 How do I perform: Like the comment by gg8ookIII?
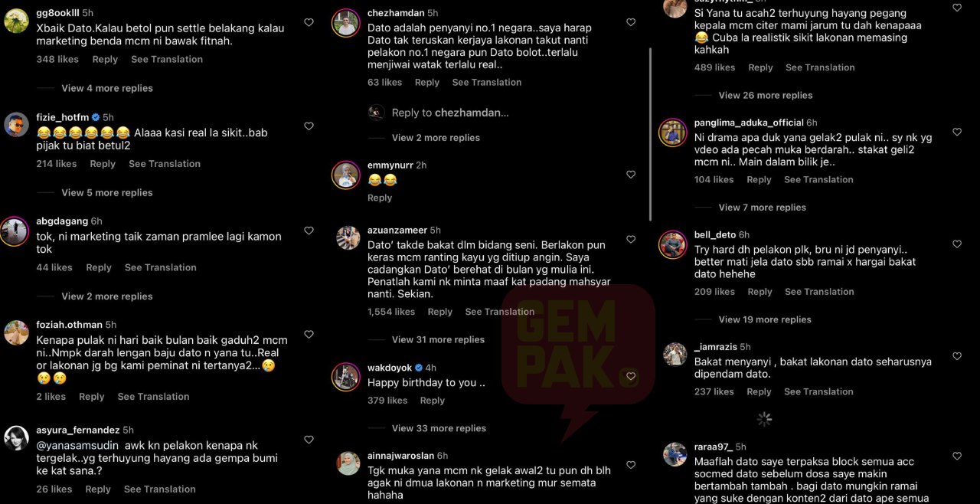(x=309, y=23)
